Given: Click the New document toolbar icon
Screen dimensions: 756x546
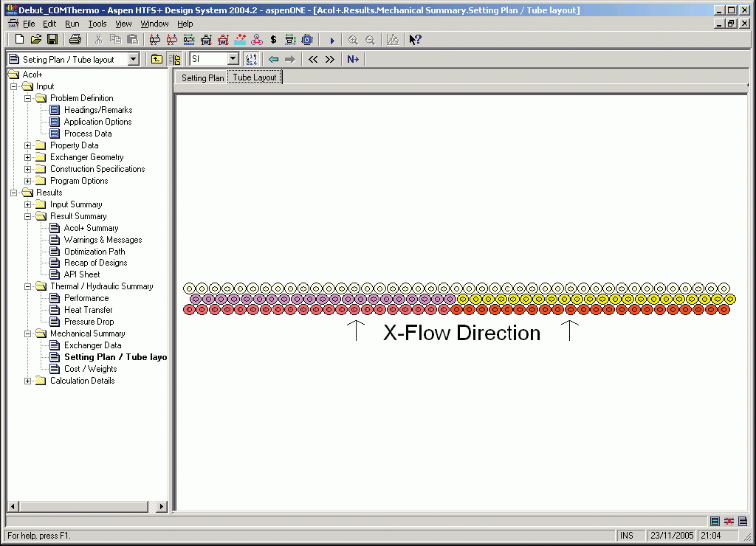Looking at the screenshot, I should [x=19, y=40].
